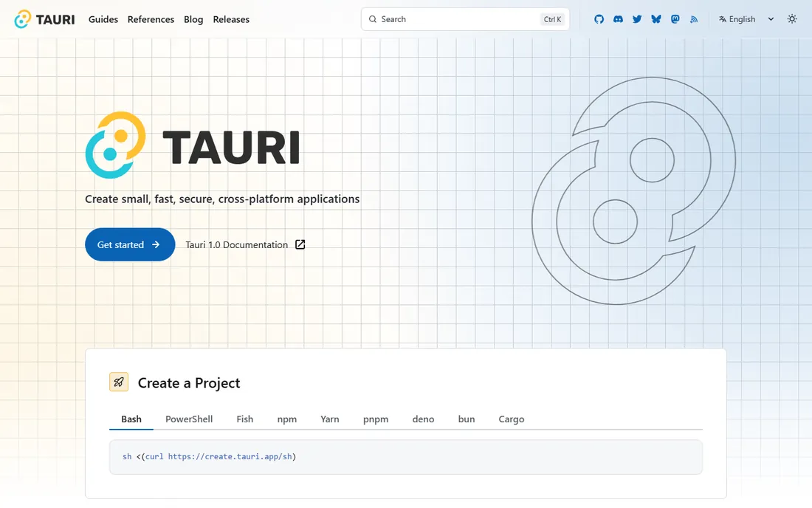This screenshot has height=508, width=812.
Task: Click the curl command code block
Action: click(405, 457)
